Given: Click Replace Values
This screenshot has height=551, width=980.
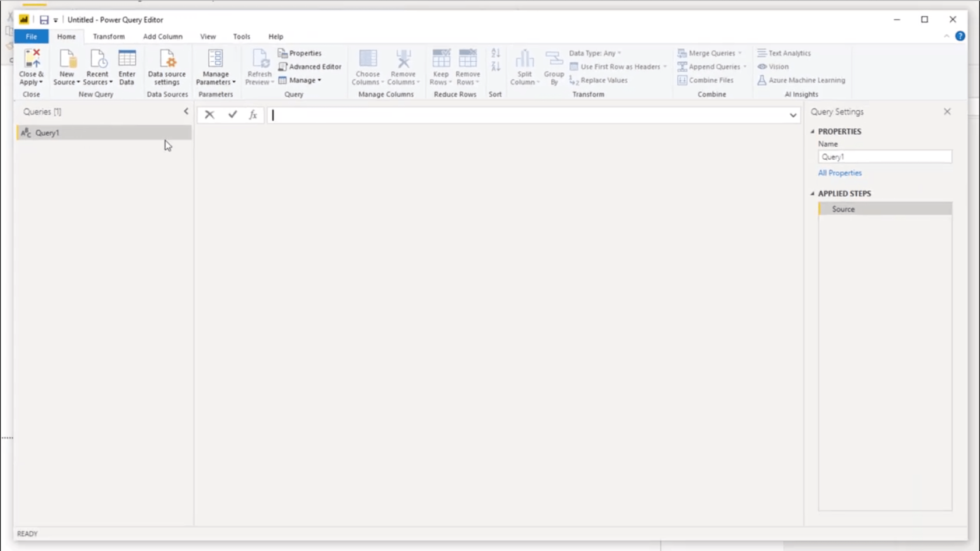Looking at the screenshot, I should (x=598, y=80).
